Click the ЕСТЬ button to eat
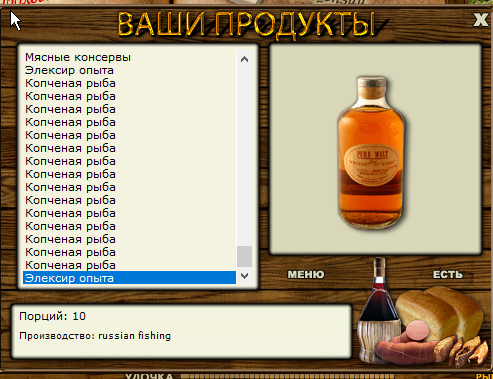The width and height of the screenshot is (493, 379). click(448, 274)
